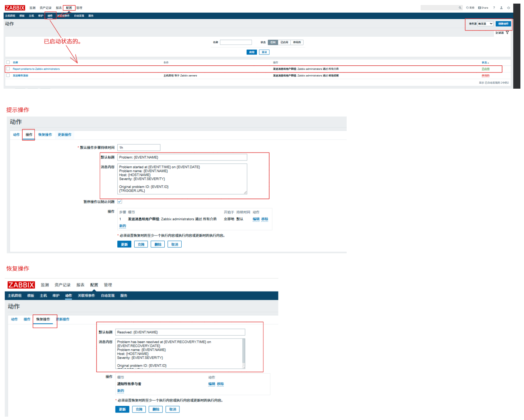Click 取消 button in recovery form
Viewport: 524px width, 420px height.
pyautogui.click(x=173, y=409)
